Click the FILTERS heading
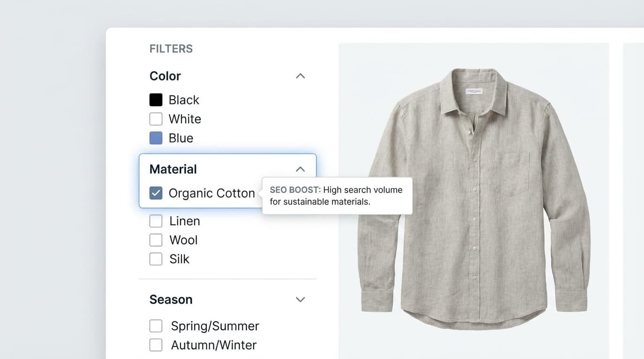Image resolution: width=644 pixels, height=359 pixels. (x=171, y=48)
